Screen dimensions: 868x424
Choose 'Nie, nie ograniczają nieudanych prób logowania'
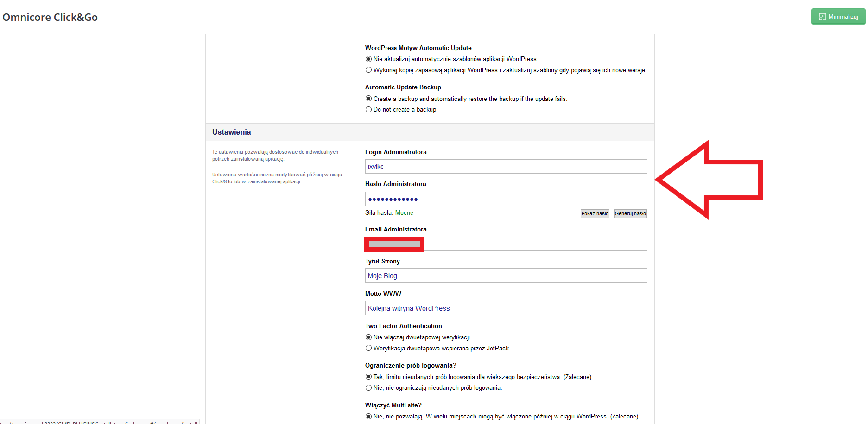click(369, 388)
